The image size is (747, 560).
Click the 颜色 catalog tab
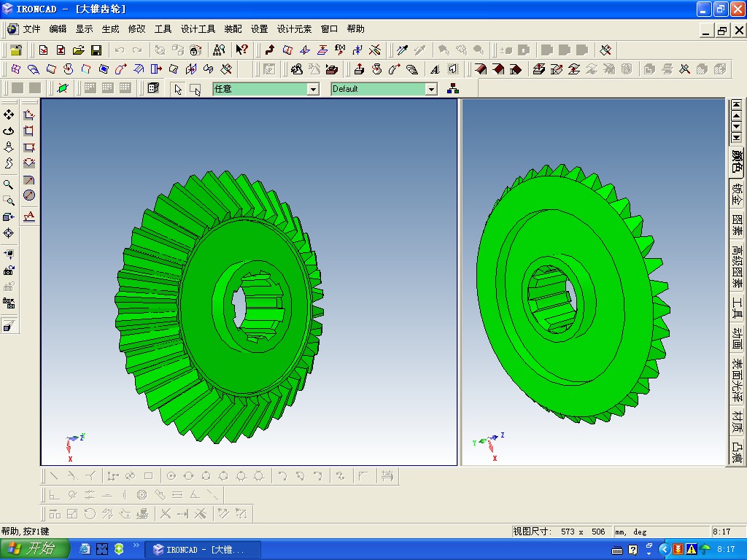pyautogui.click(x=737, y=161)
